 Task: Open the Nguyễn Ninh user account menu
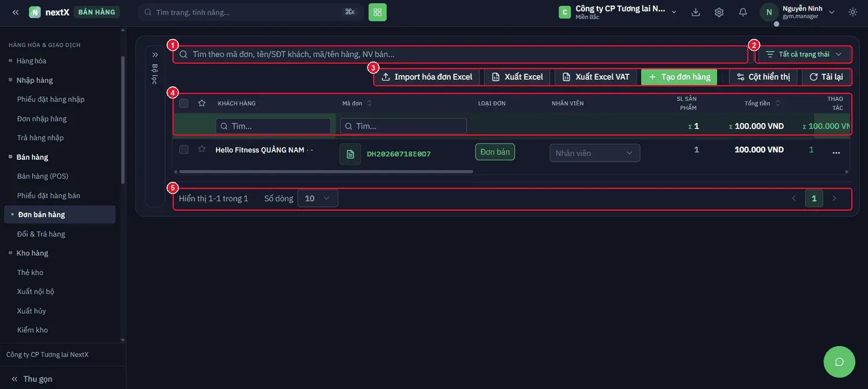(x=799, y=12)
